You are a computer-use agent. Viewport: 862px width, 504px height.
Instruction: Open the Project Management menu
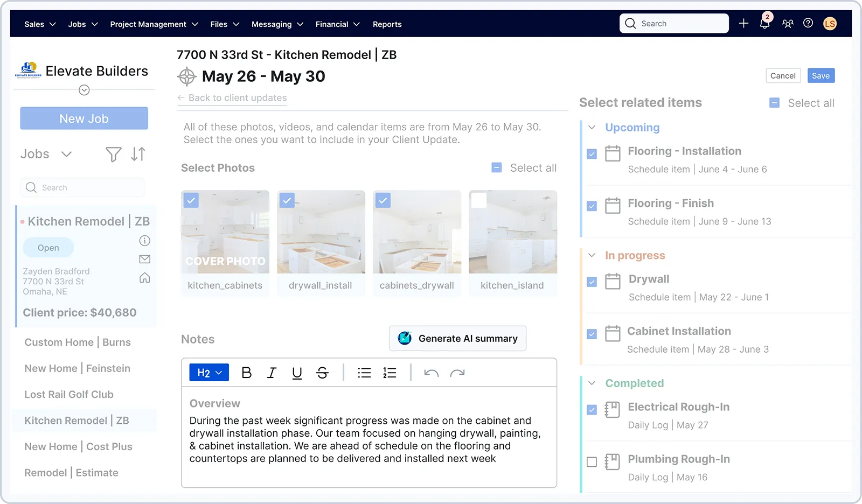click(154, 24)
